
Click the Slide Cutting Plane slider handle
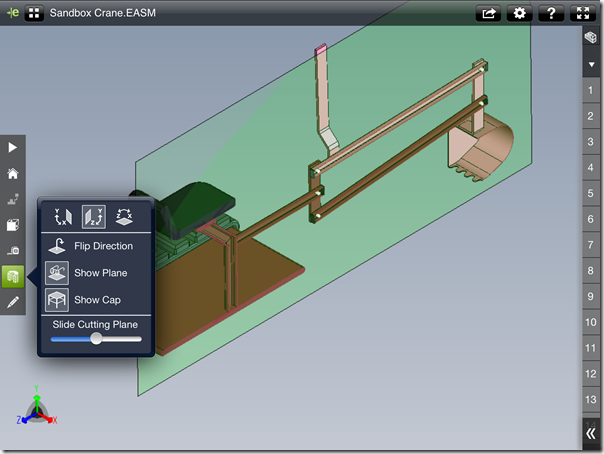click(96, 339)
